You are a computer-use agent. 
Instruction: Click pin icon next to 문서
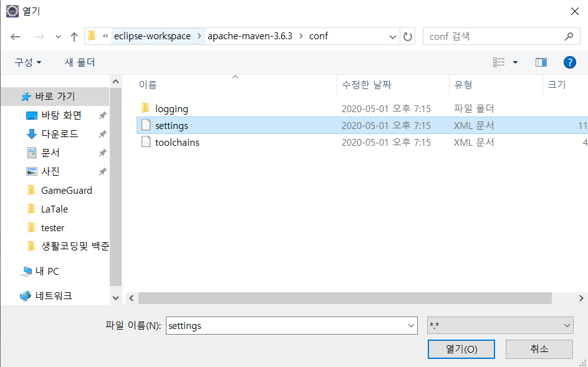pyautogui.click(x=102, y=153)
